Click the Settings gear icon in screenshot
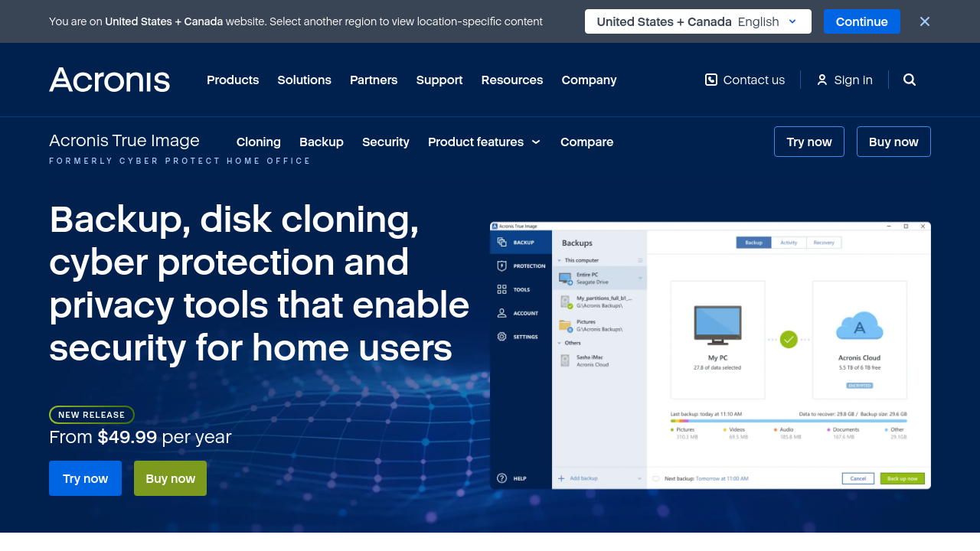Screen dimensions: 980x551 (x=502, y=337)
